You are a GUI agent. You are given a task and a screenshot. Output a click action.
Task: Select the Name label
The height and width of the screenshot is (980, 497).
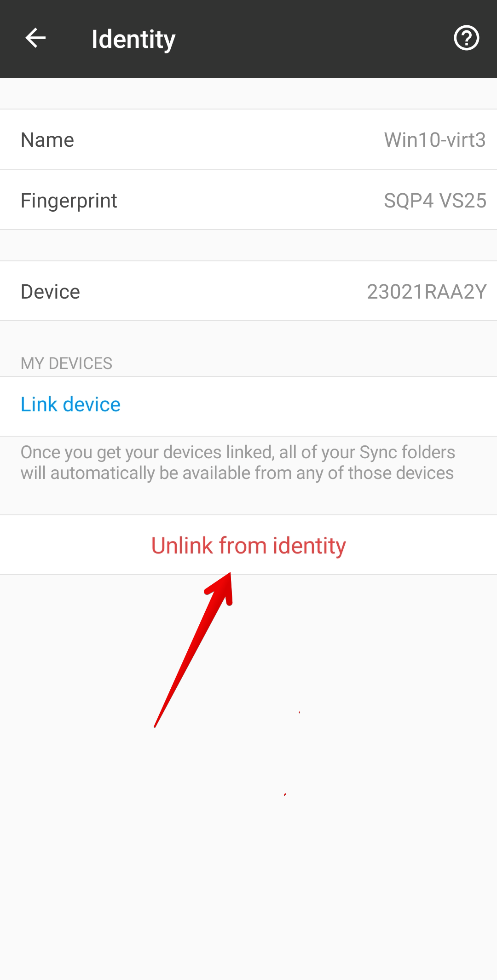pos(47,140)
